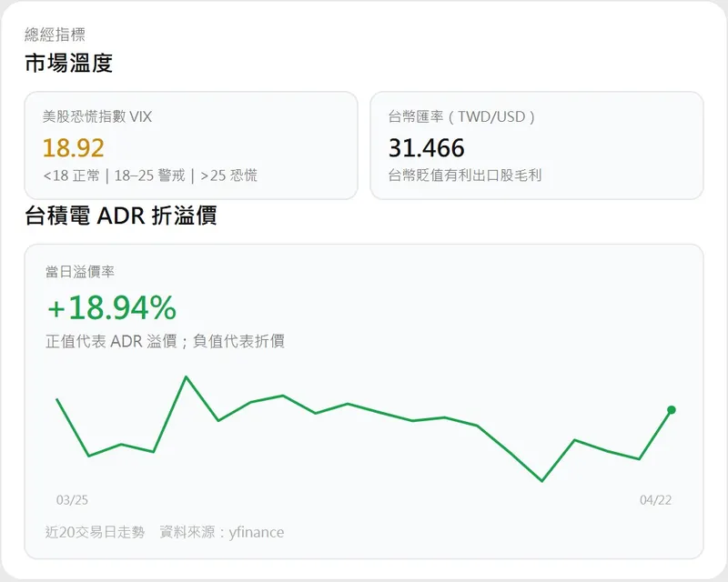The image size is (728, 582).
Task: Click the 總經指標 section label
Action: coord(55,35)
